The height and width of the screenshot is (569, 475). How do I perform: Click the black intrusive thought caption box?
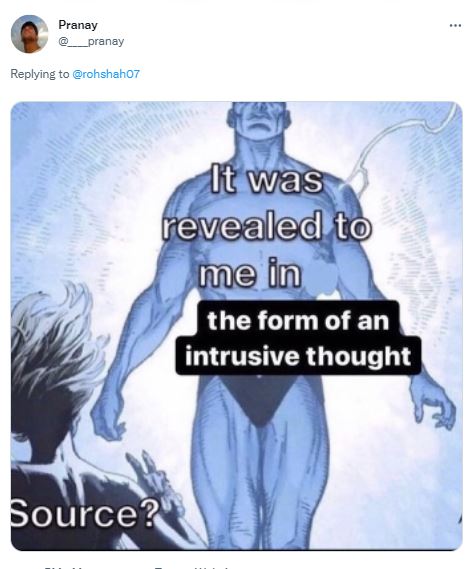pos(298,338)
